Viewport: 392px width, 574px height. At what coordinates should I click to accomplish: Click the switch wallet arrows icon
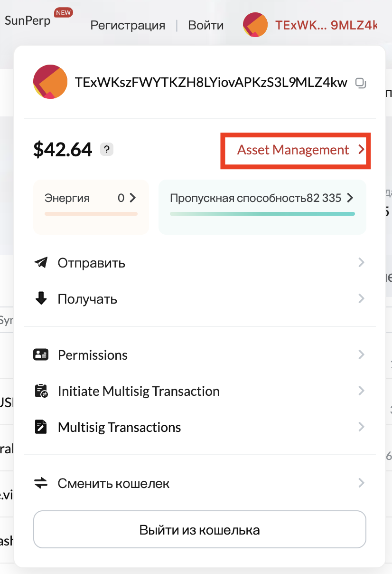pyautogui.click(x=41, y=483)
